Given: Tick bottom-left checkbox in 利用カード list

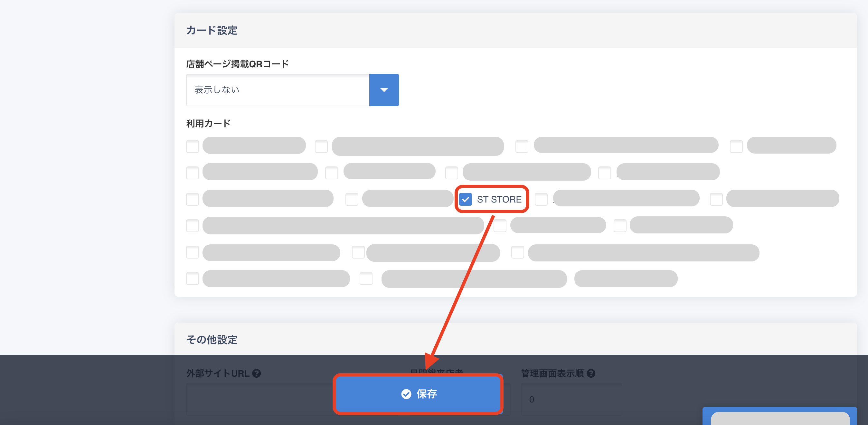Looking at the screenshot, I should tap(193, 279).
